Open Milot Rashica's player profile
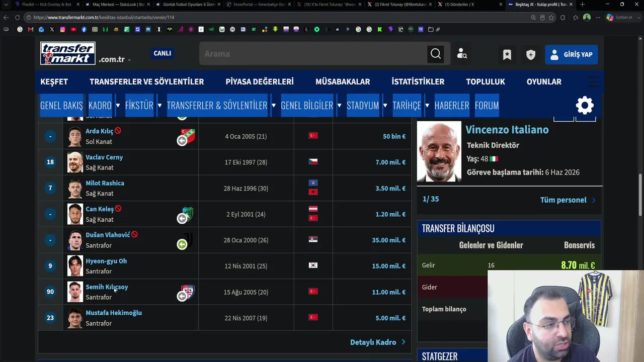Viewport: 644px width, 362px height. (105, 183)
